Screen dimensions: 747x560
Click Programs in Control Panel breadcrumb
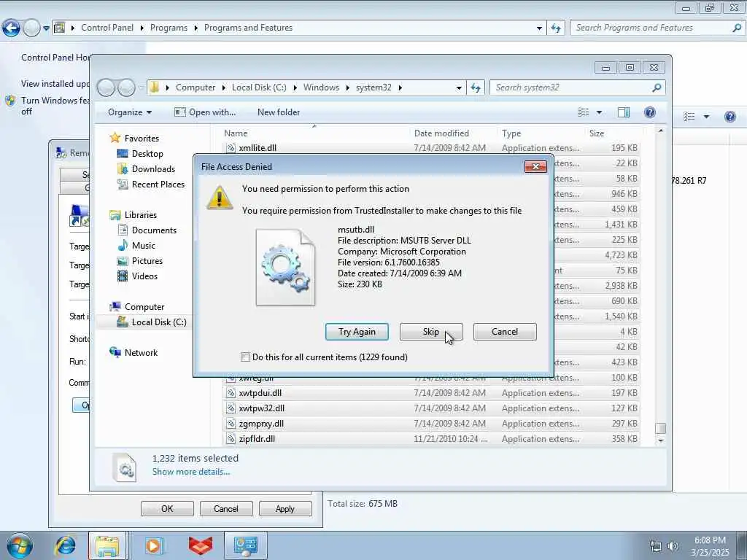point(169,28)
